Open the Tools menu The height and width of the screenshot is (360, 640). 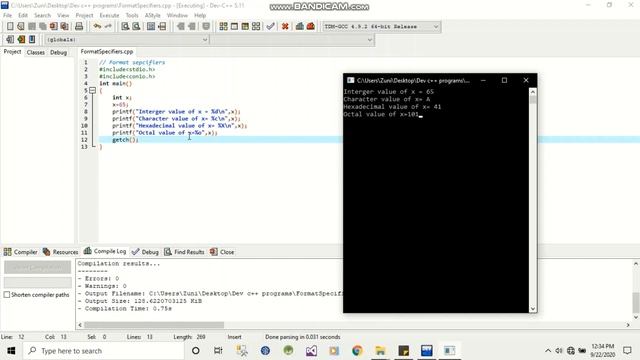[x=132, y=15]
